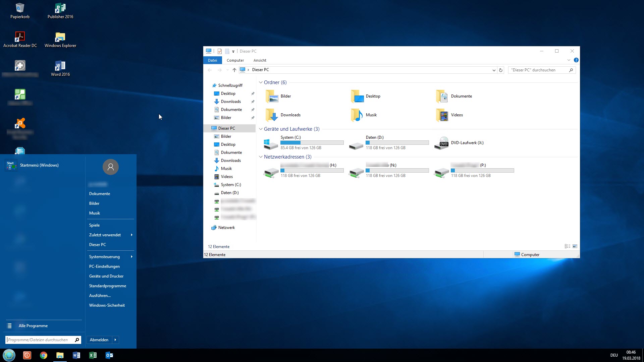Open the Computer ribbon tab
This screenshot has height=362, width=644.
235,60
